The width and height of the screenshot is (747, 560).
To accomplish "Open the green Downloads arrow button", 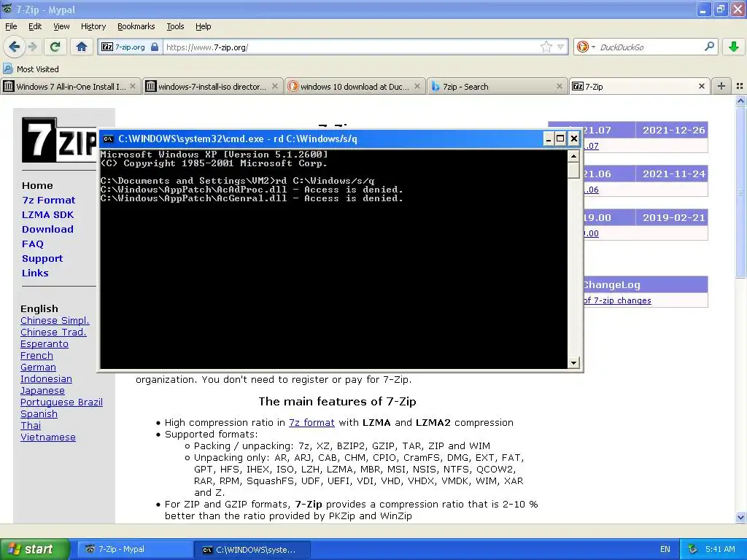I will coord(734,47).
